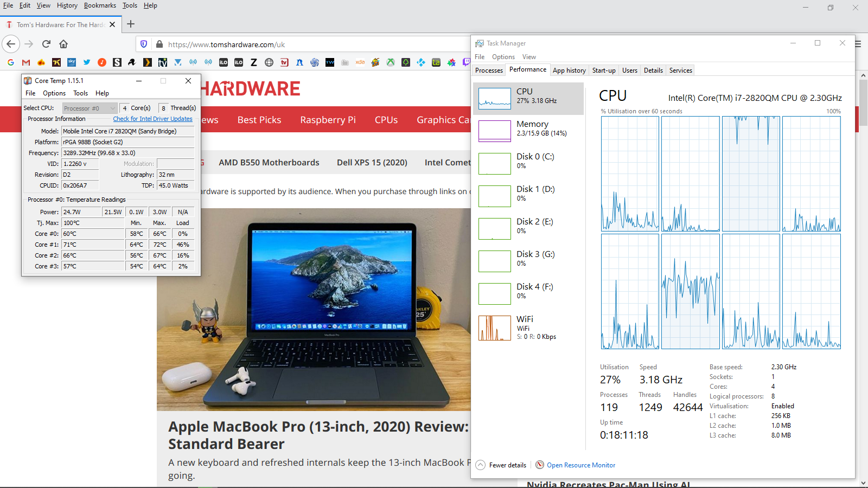Select WiFi in performance sidebar
Viewport: 868px width, 488px height.
(x=528, y=328)
